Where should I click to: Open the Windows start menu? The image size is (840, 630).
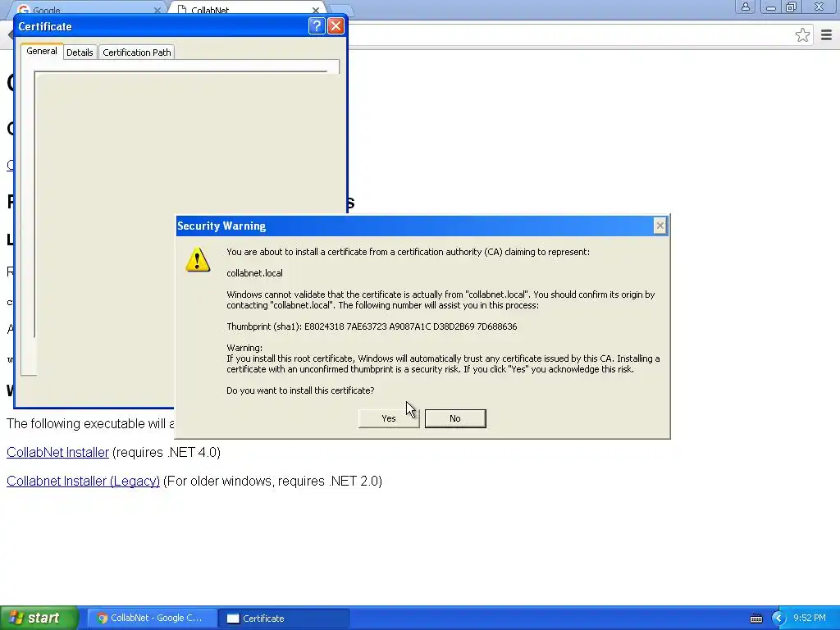pyautogui.click(x=39, y=618)
